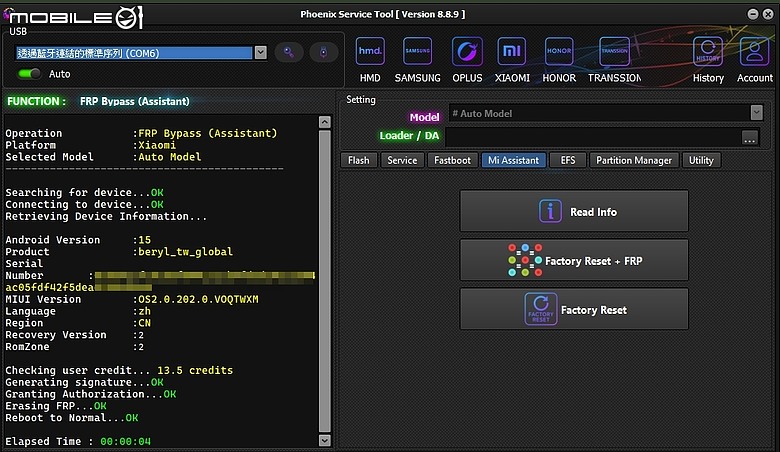Click the Erasing FRP log line
This screenshot has height=452, width=780.
56,406
